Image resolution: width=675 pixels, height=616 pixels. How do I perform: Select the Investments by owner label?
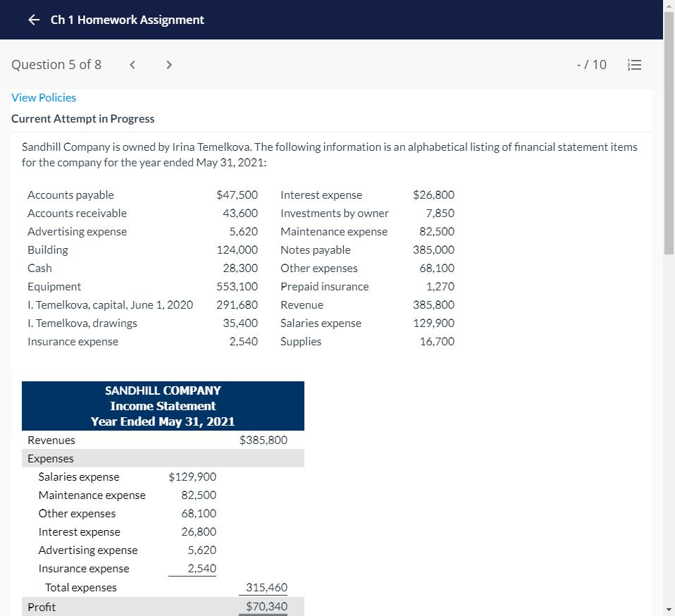click(335, 214)
